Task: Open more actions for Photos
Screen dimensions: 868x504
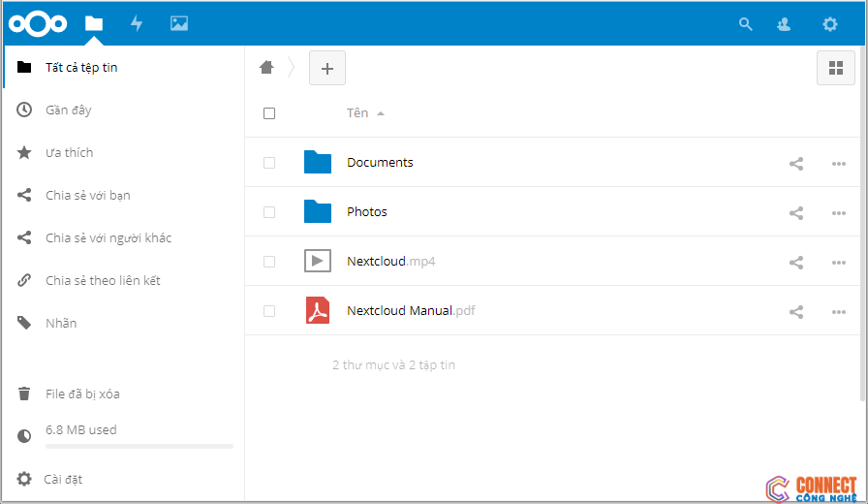Action: click(839, 212)
